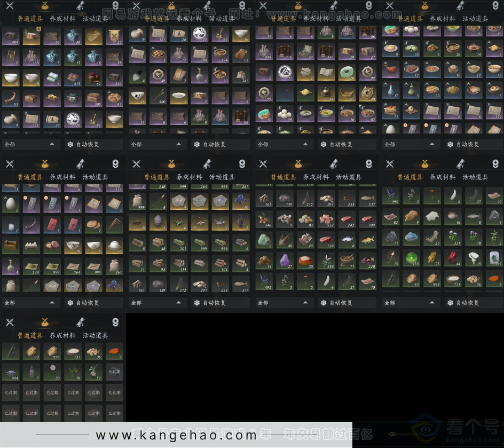Choose the basket of buns with count 93
Screen dimensions: 504x448
click(x=114, y=98)
